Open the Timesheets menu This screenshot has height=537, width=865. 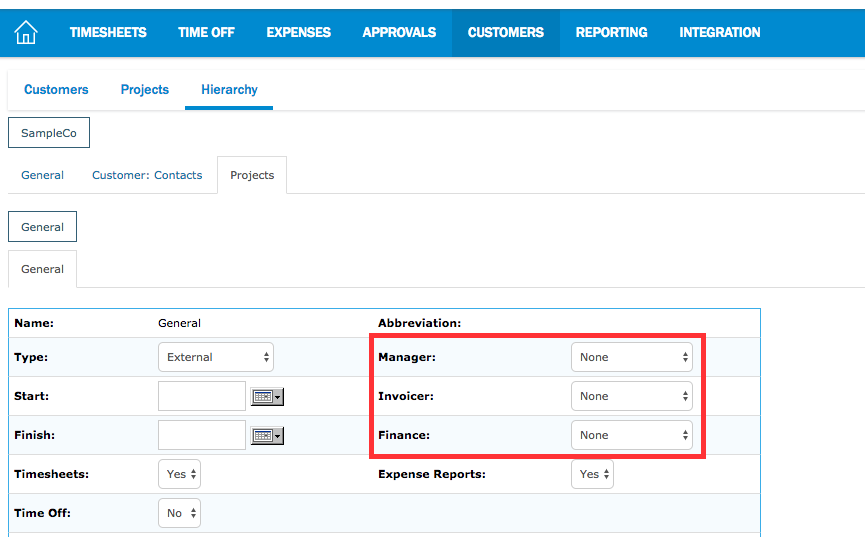point(108,33)
